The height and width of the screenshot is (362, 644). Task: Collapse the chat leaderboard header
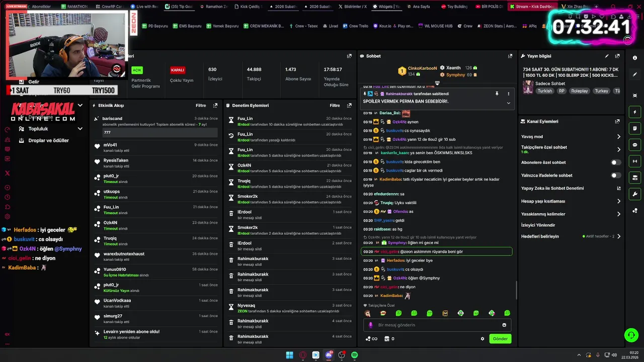437,83
